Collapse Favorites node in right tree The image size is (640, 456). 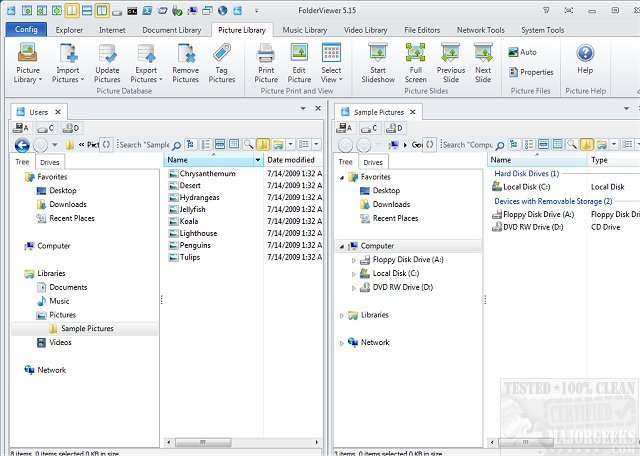[x=342, y=177]
